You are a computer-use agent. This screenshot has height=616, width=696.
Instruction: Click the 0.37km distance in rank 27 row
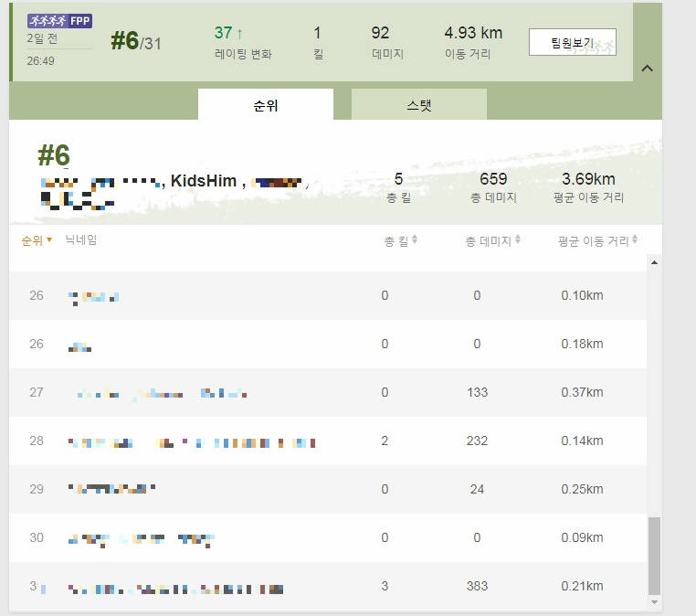[582, 392]
